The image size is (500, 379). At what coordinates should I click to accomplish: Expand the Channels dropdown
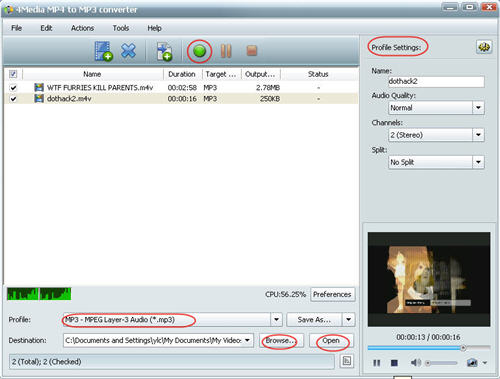(x=478, y=135)
